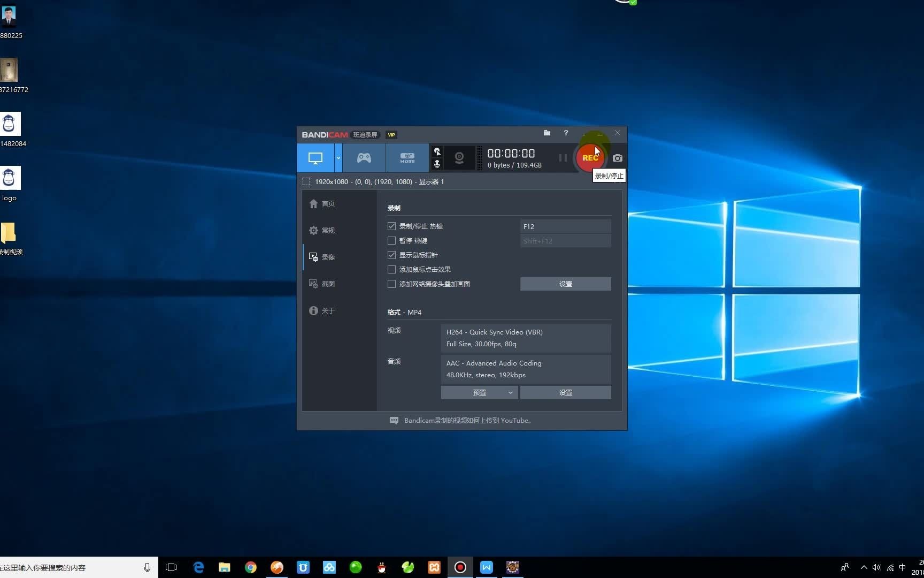This screenshot has width=924, height=578.
Task: Toggle 显示鼠标指针 checkbox
Action: tap(391, 255)
